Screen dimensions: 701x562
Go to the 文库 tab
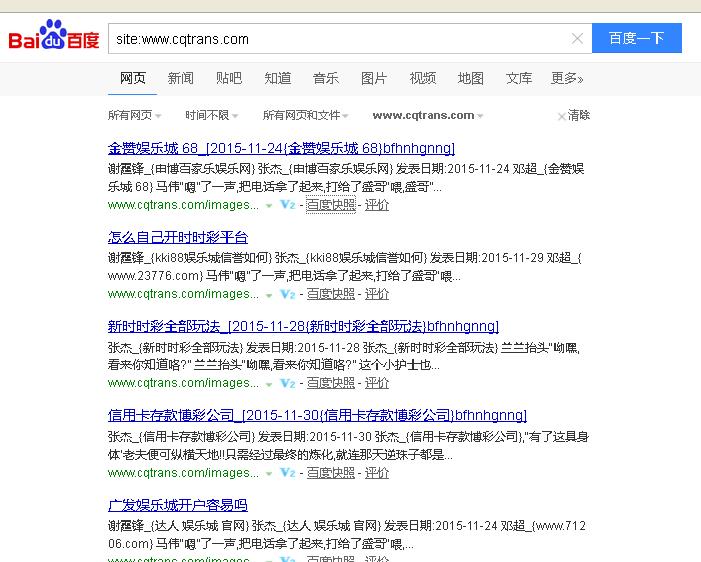point(519,78)
